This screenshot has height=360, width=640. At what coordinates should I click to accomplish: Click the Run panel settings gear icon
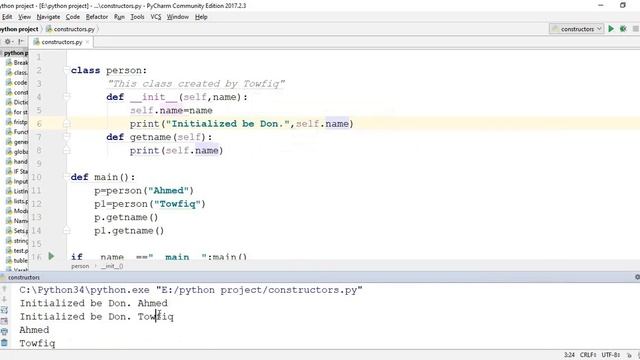pos(637,277)
